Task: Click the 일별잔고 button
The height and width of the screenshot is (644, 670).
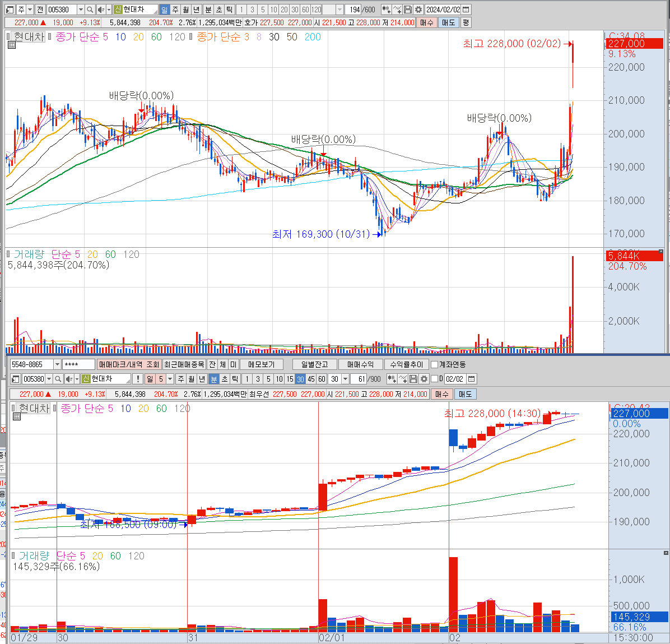Action: 314,364
